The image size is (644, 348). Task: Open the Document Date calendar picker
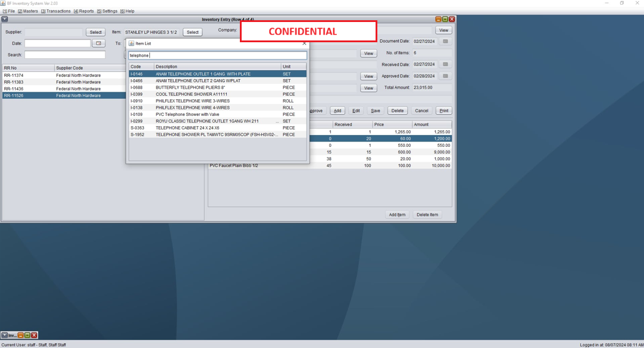click(x=445, y=42)
